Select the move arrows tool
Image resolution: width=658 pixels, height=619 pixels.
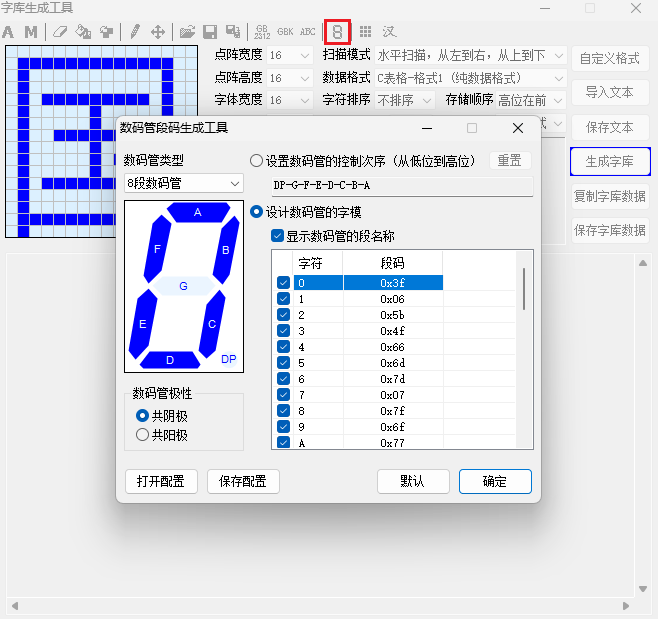tap(158, 32)
